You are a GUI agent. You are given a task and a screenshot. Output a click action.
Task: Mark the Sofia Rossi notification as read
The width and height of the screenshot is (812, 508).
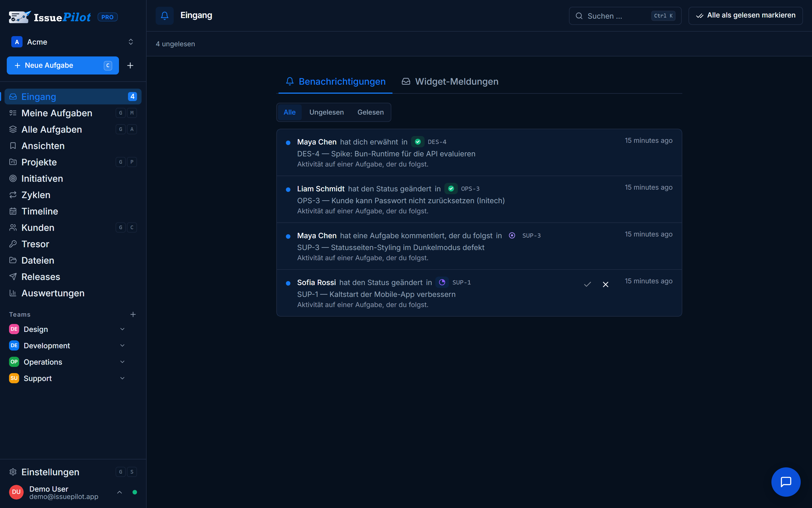[x=587, y=284]
